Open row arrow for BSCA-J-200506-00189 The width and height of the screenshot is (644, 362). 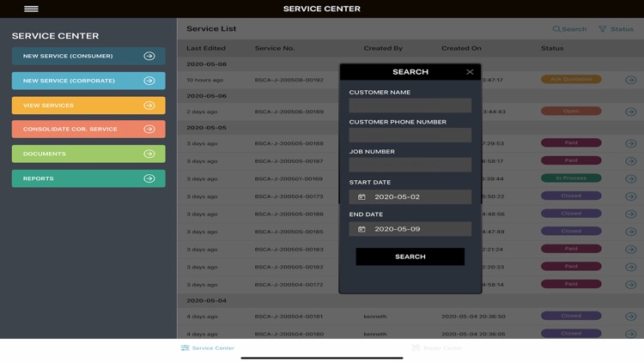[x=631, y=112]
